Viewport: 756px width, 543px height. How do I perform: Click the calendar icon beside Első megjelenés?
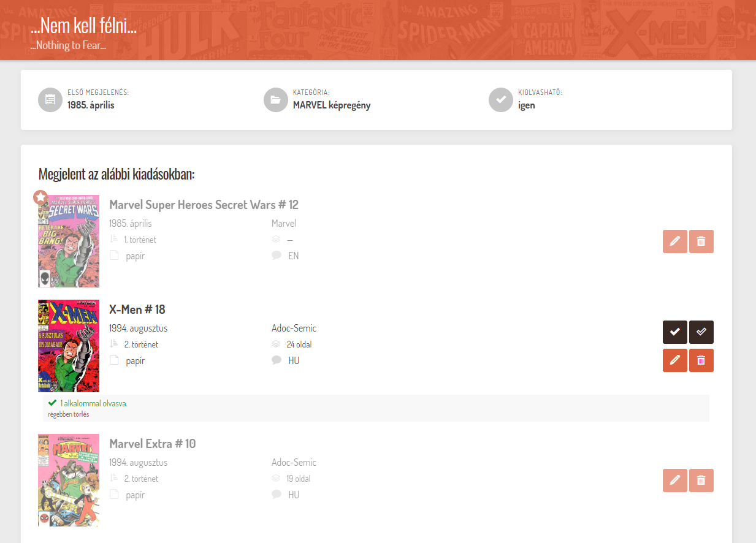click(50, 100)
